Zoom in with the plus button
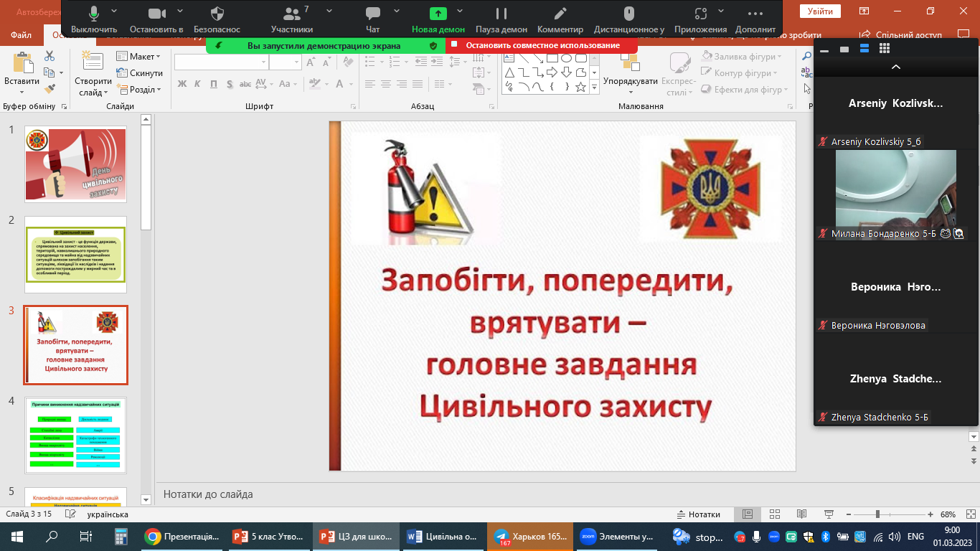Viewport: 980px width, 551px height. [x=930, y=514]
